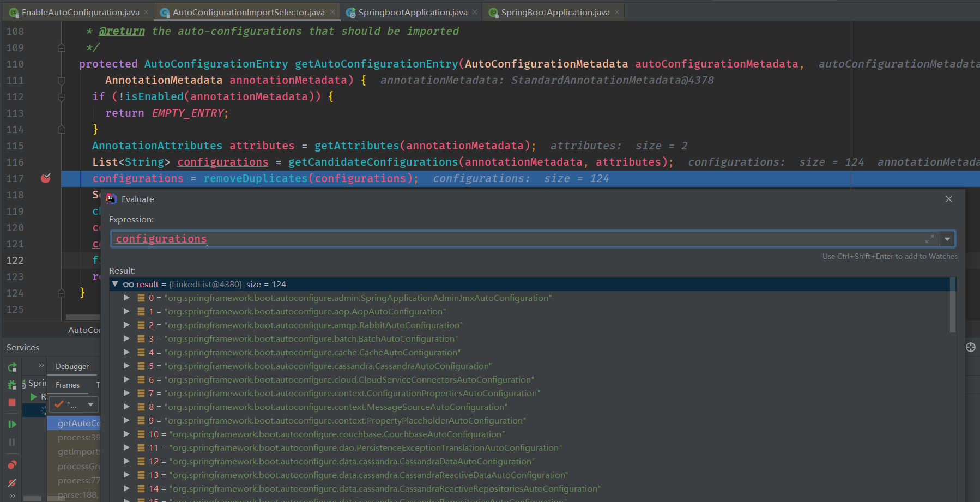Click the Spring service node in Services tree
Image resolution: width=980 pixels, height=502 pixels.
point(34,383)
